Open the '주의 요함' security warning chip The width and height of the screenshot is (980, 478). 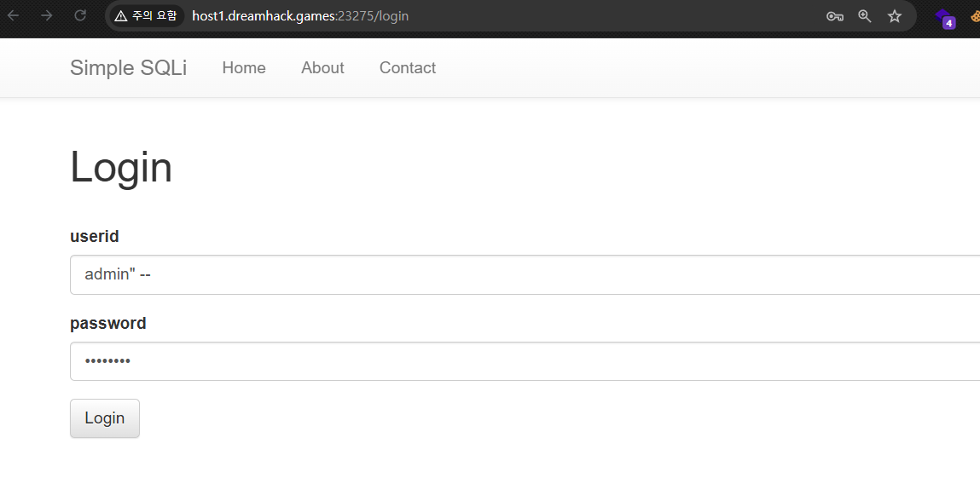[x=146, y=16]
